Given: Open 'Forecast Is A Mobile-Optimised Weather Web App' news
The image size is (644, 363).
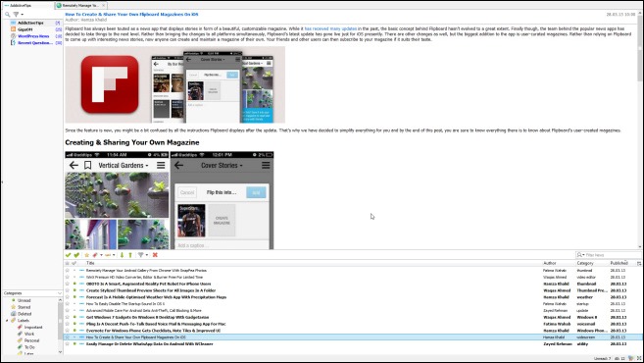Looking at the screenshot, I should coord(156,297).
